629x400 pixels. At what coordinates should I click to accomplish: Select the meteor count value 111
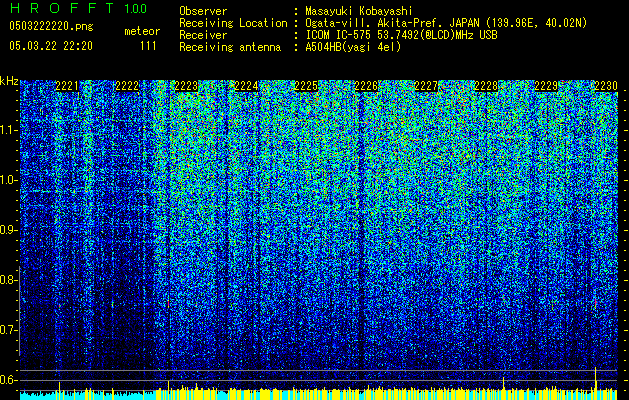[148, 46]
